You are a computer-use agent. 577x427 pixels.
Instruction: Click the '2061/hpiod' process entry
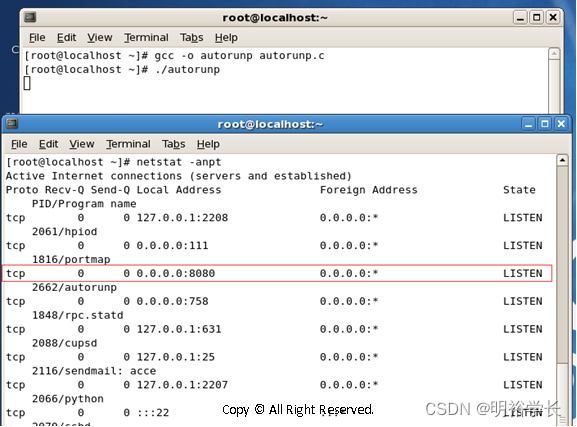tap(64, 232)
